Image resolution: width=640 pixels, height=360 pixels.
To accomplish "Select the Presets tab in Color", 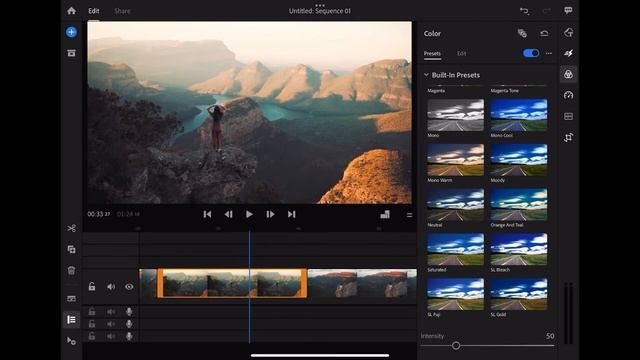I will [x=432, y=53].
